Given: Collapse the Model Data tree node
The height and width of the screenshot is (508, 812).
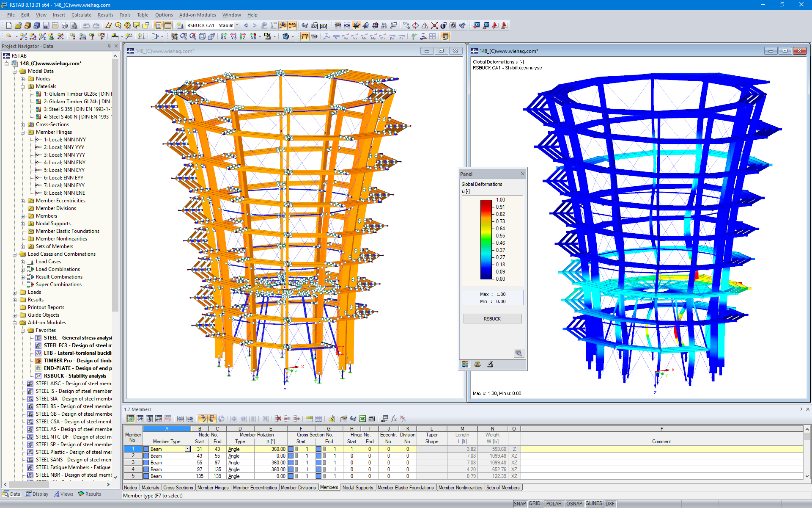Looking at the screenshot, I should 15,71.
